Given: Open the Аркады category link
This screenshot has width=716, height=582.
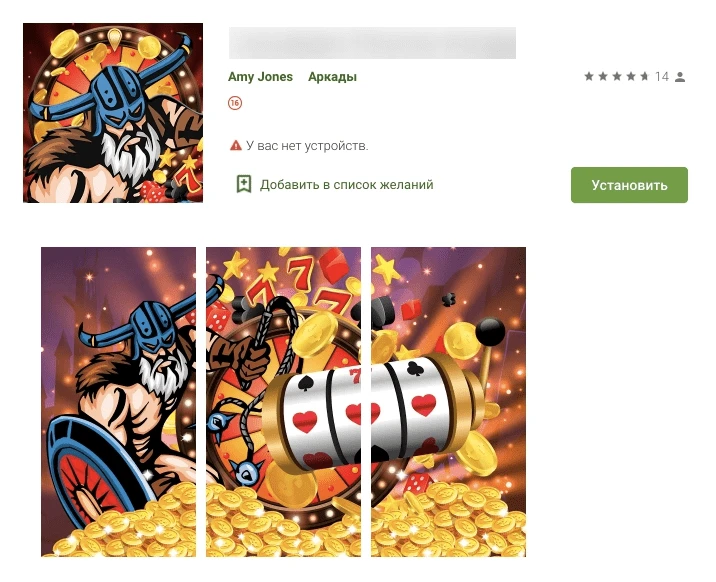Looking at the screenshot, I should click(x=332, y=77).
